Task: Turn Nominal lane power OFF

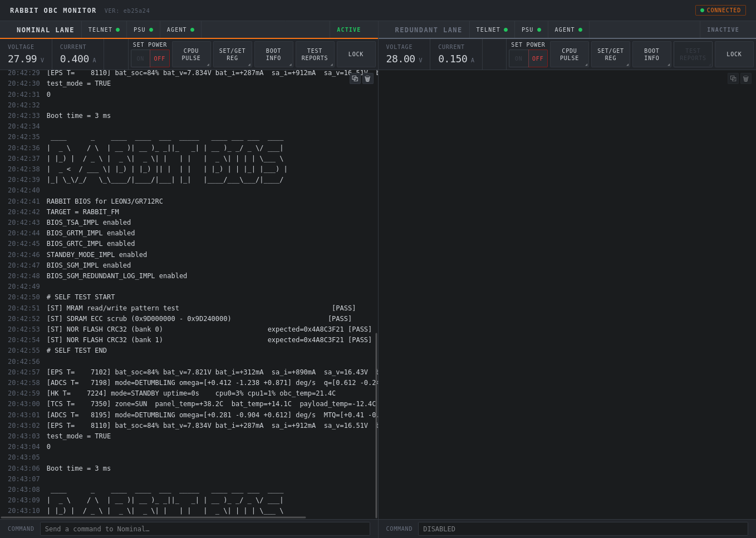Action: (160, 58)
